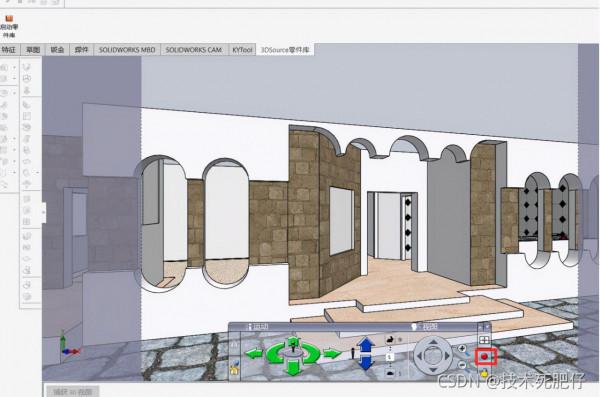Click the zoom in plus icon
This screenshot has width=600, height=397.
tap(462, 348)
